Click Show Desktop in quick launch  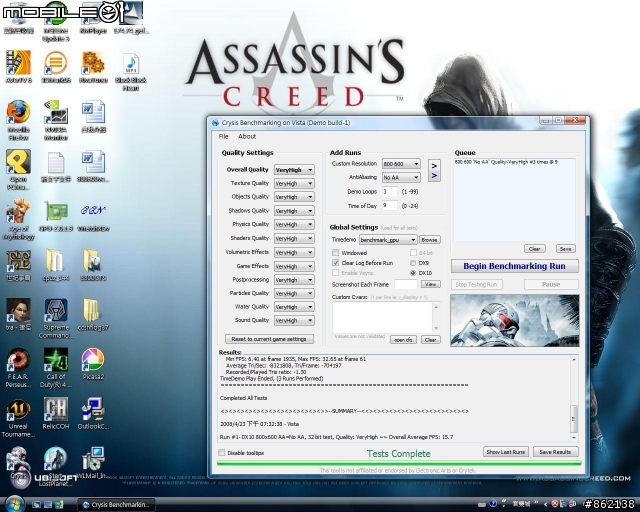tap(36, 505)
